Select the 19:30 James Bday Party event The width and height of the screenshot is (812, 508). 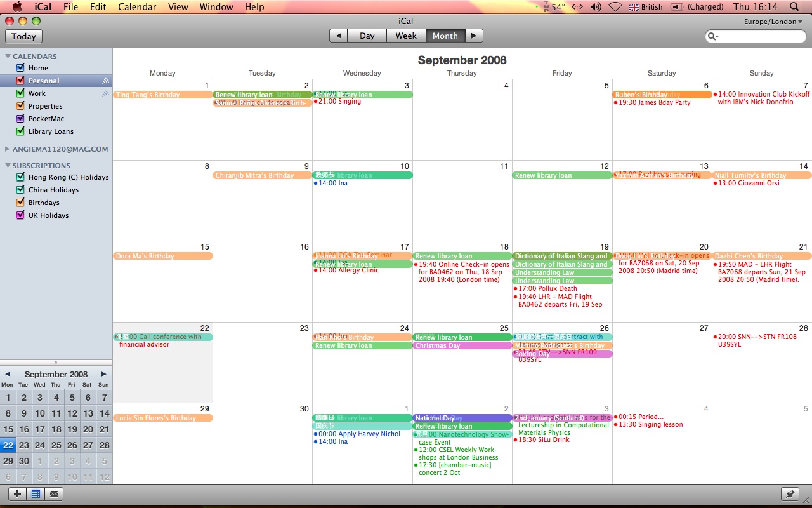coord(652,102)
